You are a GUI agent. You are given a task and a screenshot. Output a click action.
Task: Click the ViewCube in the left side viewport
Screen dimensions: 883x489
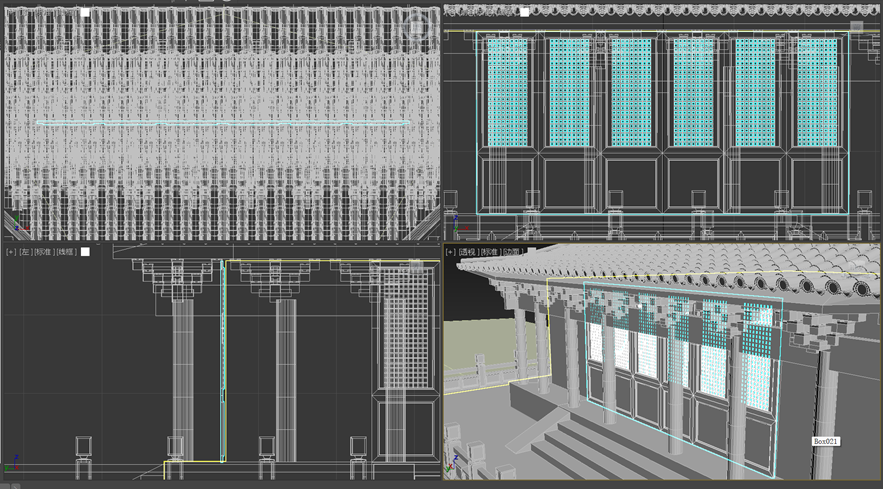tap(417, 267)
